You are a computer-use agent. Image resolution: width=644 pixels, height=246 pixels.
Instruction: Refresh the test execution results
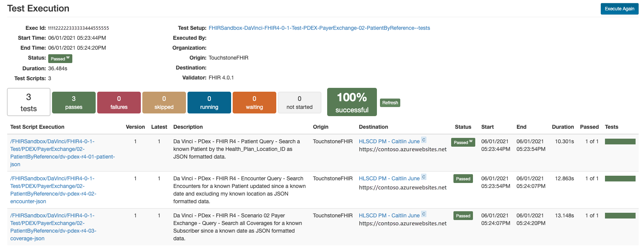click(x=390, y=103)
